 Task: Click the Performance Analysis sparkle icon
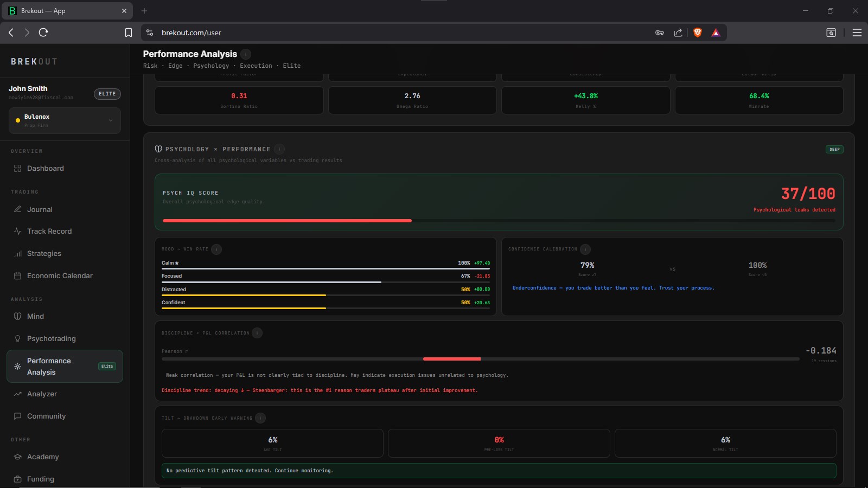[17, 367]
